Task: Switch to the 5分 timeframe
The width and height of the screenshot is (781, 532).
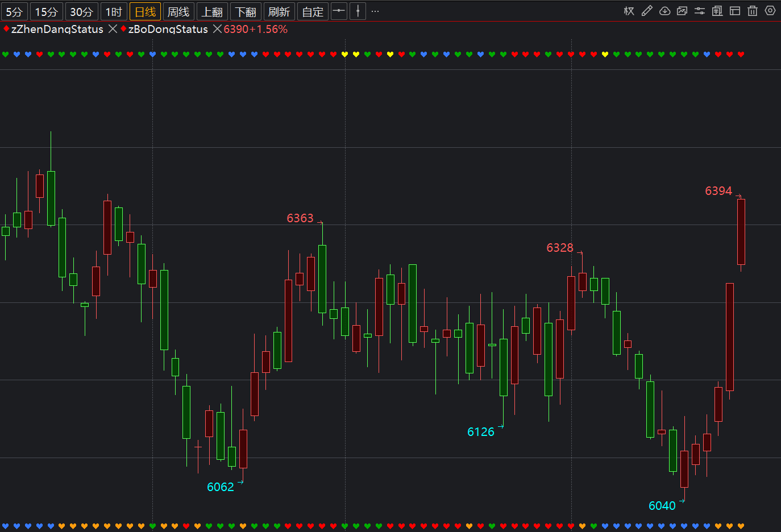Action: [14, 11]
